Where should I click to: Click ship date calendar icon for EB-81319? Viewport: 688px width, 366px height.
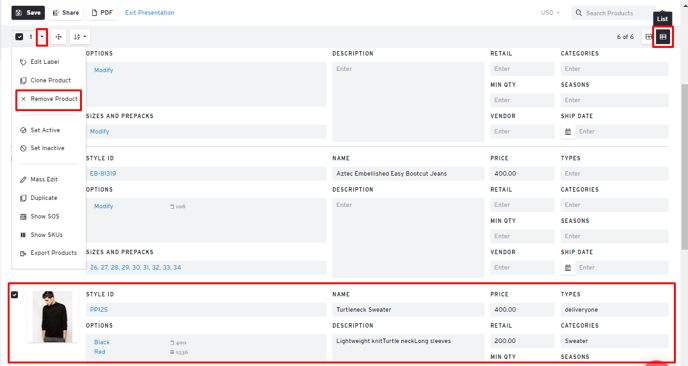point(568,268)
